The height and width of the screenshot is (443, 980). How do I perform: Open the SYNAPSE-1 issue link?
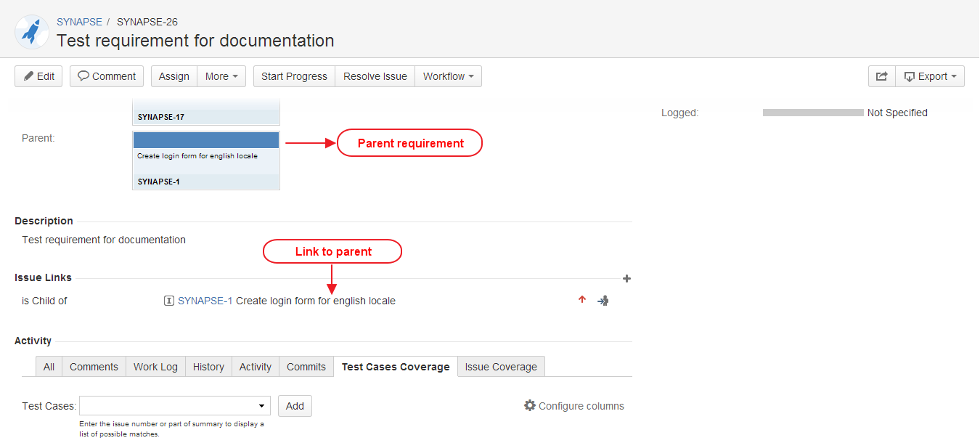click(205, 301)
